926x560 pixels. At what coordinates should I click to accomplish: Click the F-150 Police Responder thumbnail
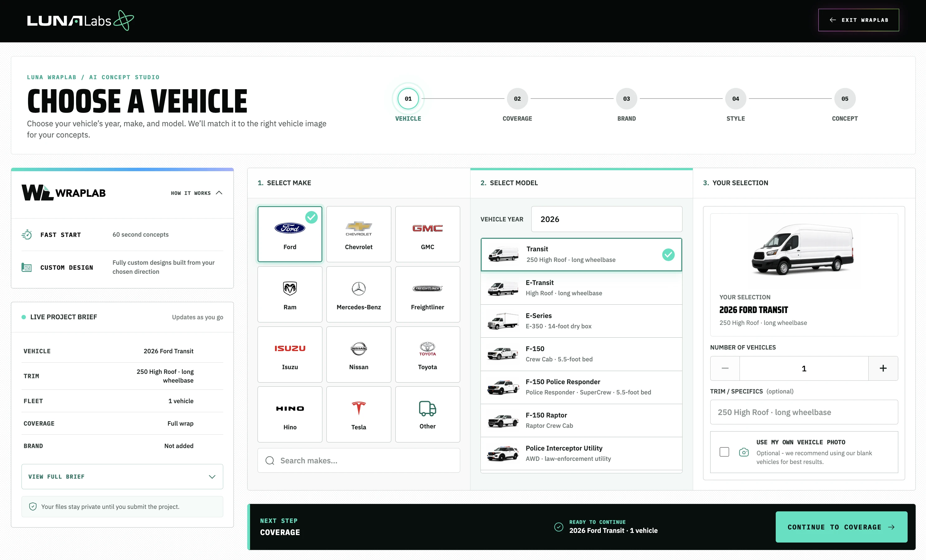pyautogui.click(x=503, y=387)
